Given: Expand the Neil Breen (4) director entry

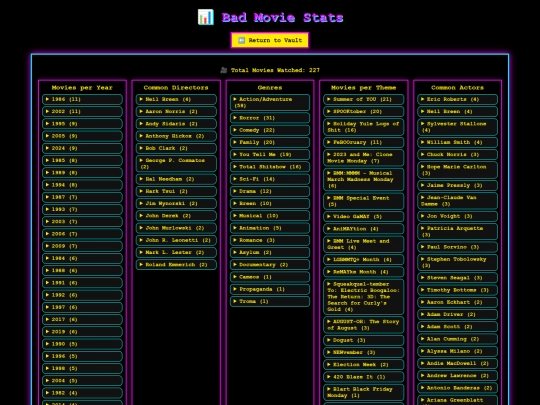Looking at the screenshot, I should point(176,99).
